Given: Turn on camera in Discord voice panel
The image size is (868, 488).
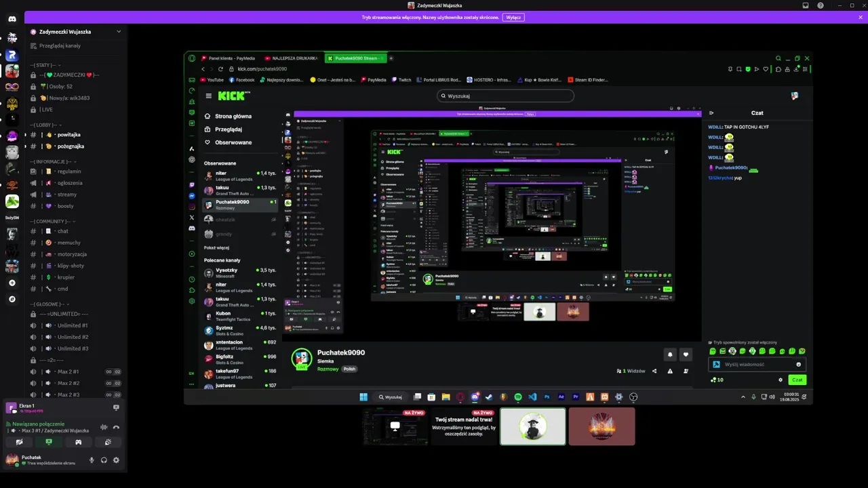Looking at the screenshot, I should (x=19, y=442).
